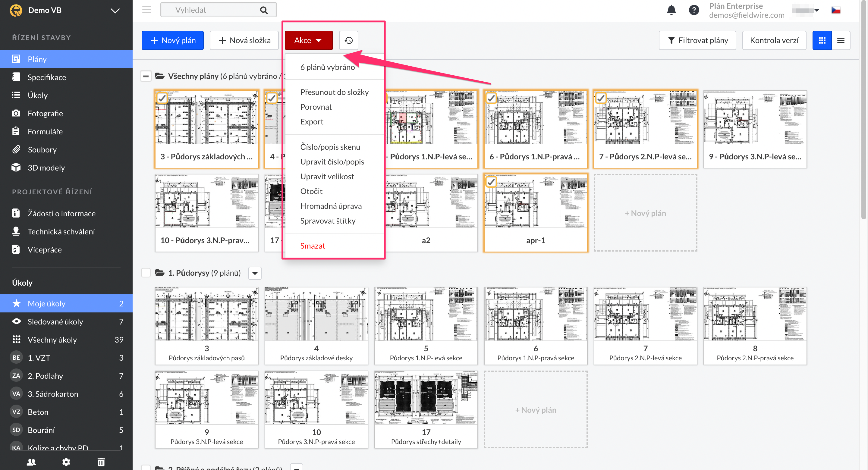
Task: Check the 1. Půdorysy folder checkbox
Action: [x=146, y=273]
